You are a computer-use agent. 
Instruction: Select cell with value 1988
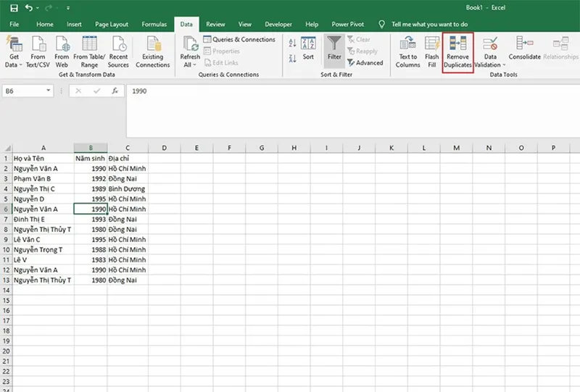(x=91, y=250)
